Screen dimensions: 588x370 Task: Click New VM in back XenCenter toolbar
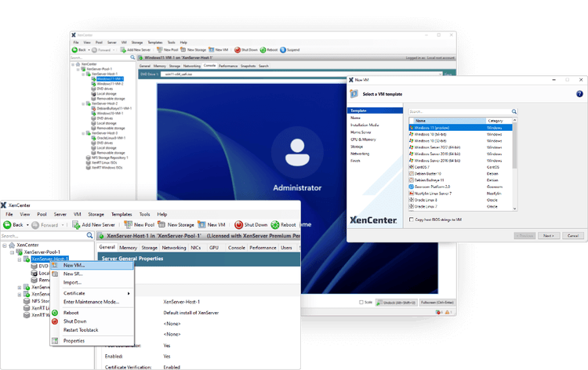point(218,50)
